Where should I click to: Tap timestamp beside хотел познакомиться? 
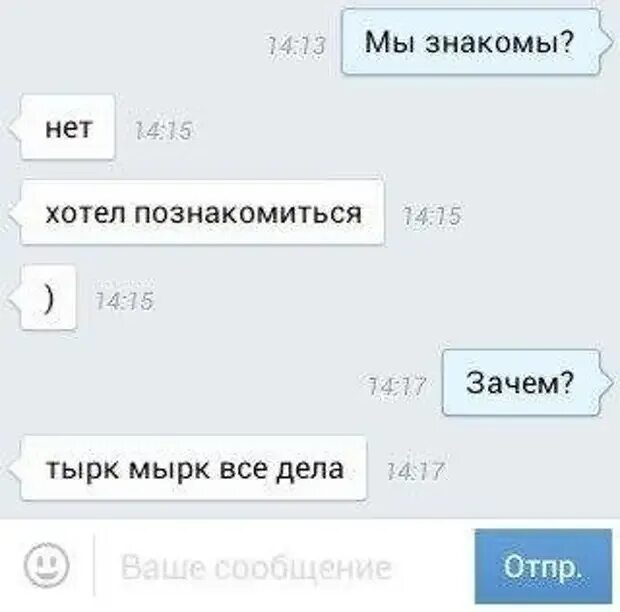(x=431, y=216)
